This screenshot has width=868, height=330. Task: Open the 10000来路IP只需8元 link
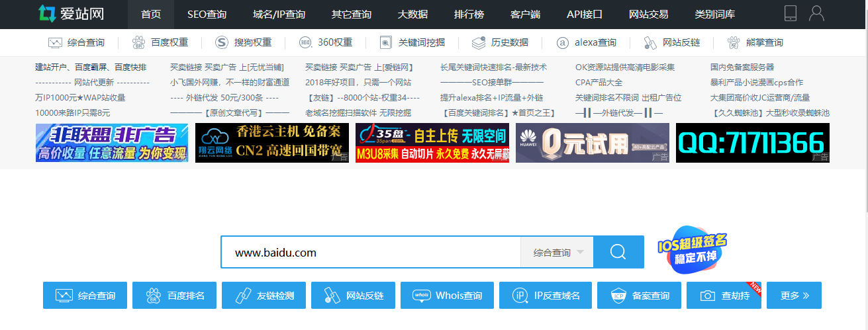[x=73, y=113]
